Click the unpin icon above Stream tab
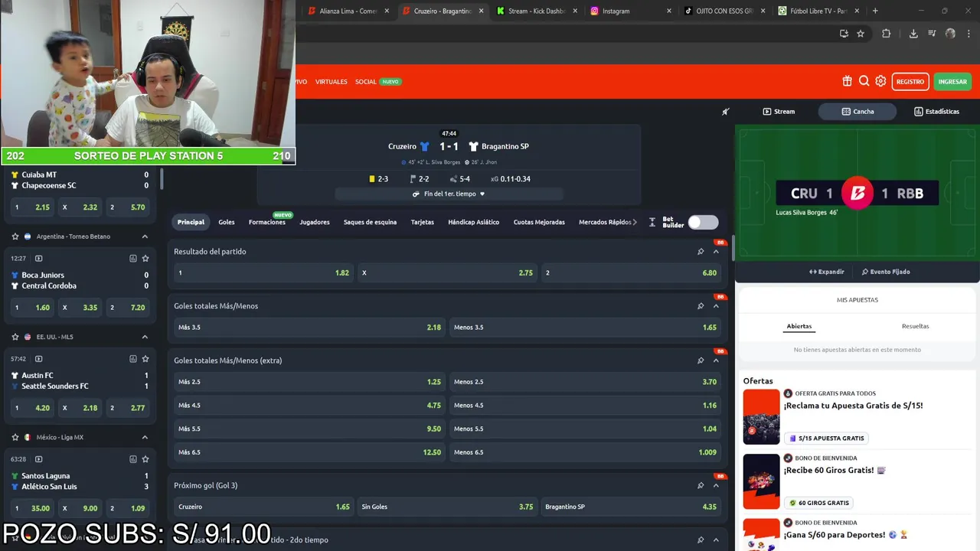Screen dimensions: 980x551 click(726, 112)
